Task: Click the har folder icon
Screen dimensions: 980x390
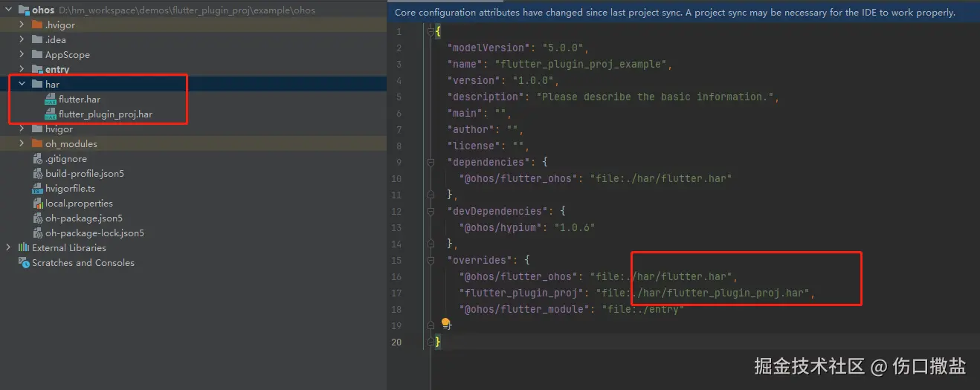Action: tap(38, 85)
